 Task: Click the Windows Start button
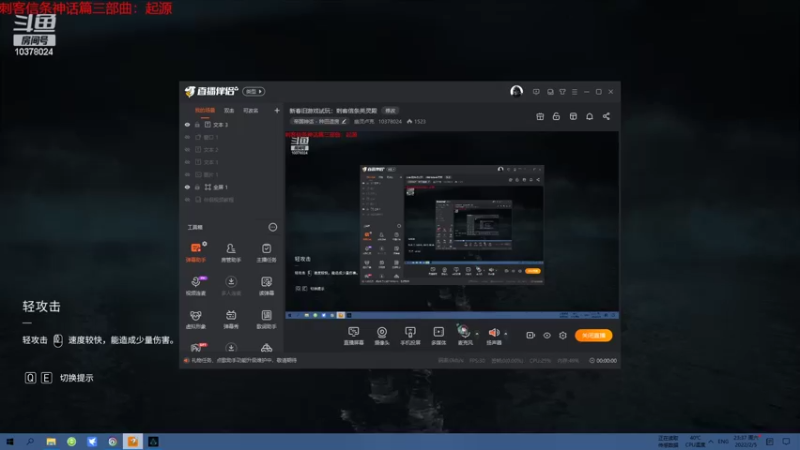(10, 441)
